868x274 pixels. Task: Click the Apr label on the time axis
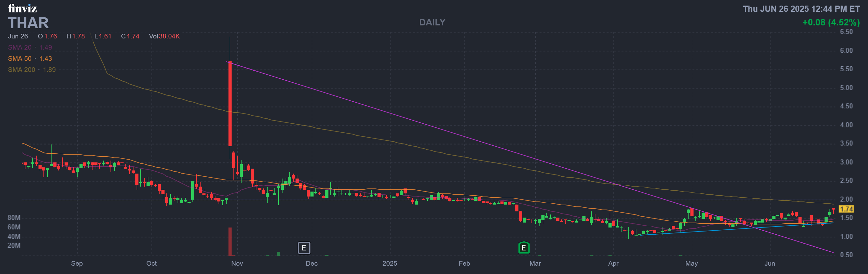[613, 263]
